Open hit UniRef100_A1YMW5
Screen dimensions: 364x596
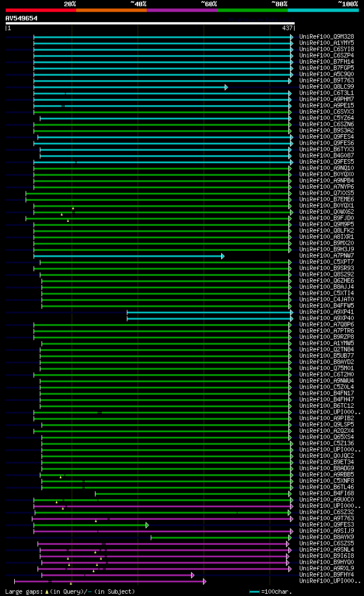click(x=326, y=343)
